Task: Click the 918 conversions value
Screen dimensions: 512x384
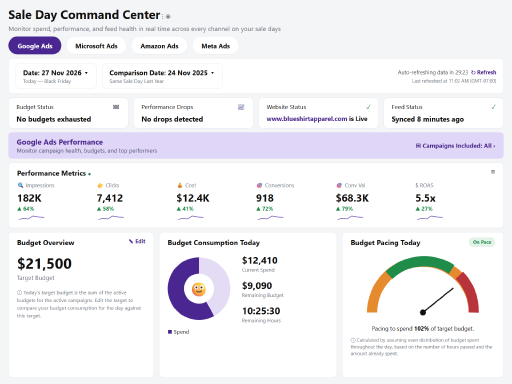Action: (265, 198)
